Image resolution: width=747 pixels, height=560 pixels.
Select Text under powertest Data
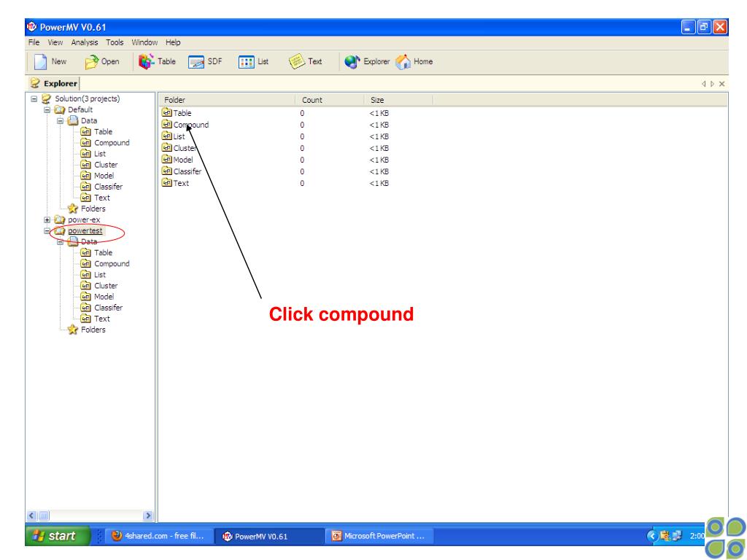point(102,319)
